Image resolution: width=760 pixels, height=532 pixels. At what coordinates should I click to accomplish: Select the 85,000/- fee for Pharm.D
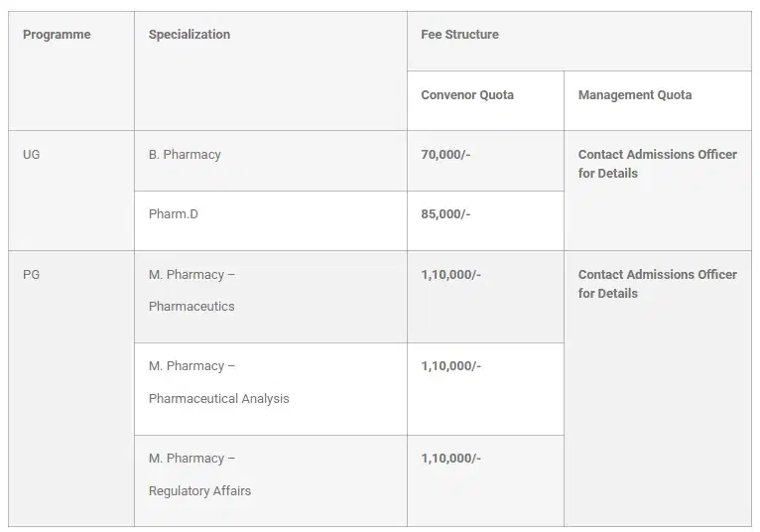coord(445,214)
